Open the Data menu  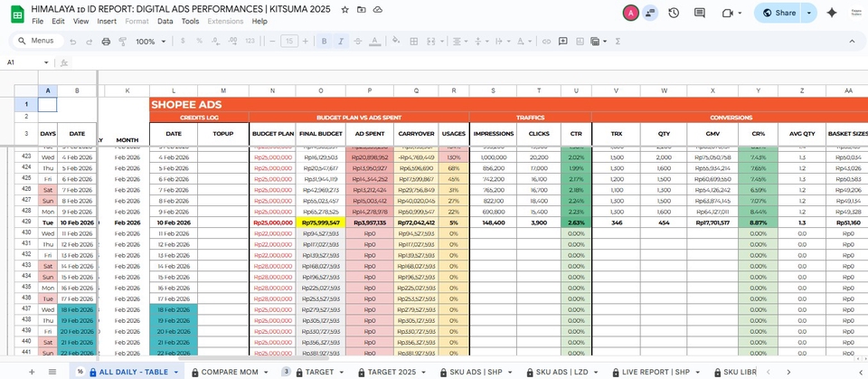pyautogui.click(x=165, y=21)
